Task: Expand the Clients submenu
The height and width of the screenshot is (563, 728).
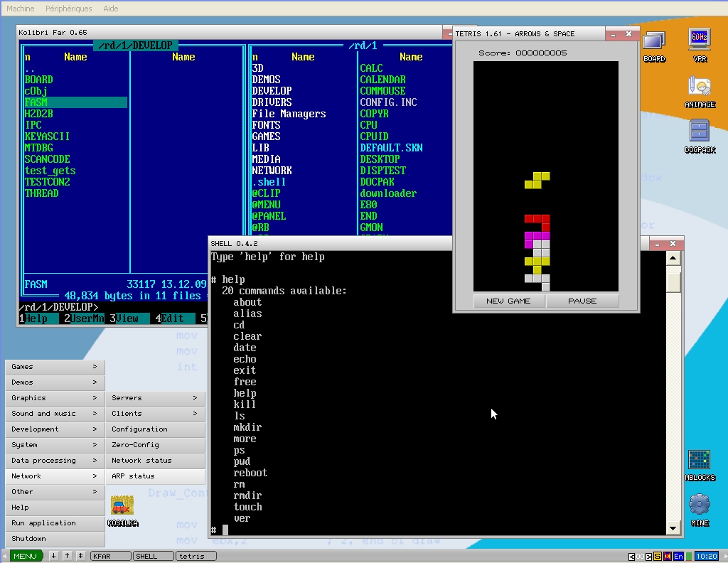Action: [155, 414]
